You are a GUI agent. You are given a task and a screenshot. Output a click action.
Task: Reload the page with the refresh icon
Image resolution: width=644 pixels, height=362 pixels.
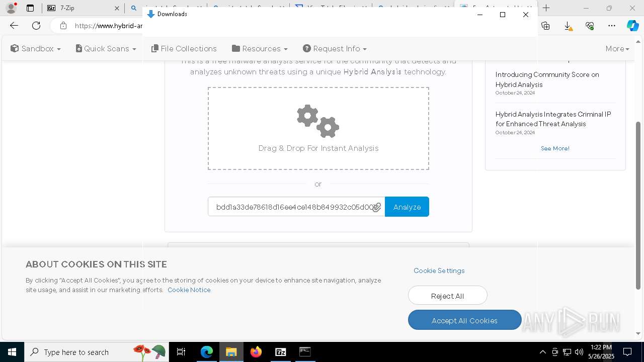36,26
